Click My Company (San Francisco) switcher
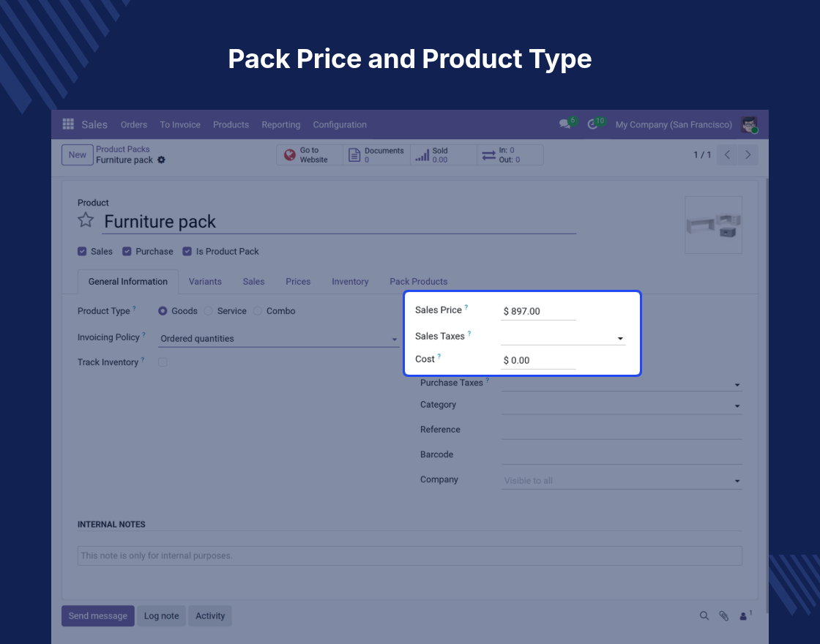Viewport: 820px width, 644px height. point(674,124)
